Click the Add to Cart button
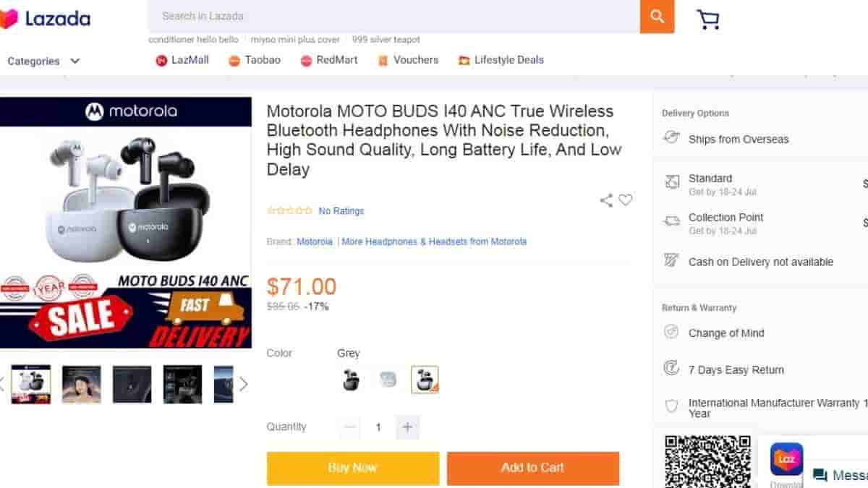Viewport: 868px width, 488px height. (x=532, y=468)
